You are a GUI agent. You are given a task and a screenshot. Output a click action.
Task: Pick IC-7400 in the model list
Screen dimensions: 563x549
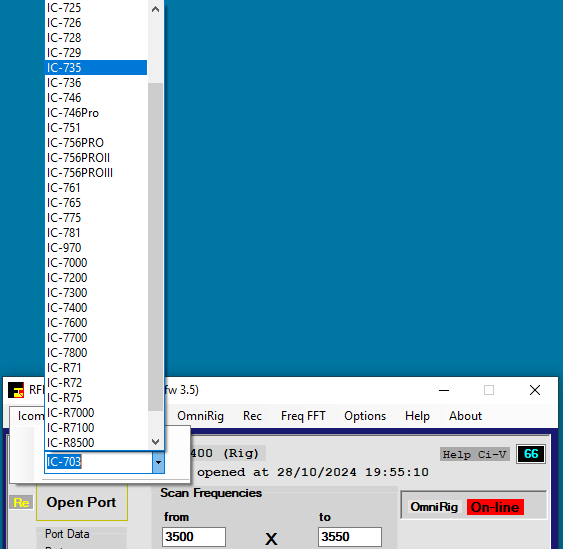[x=96, y=308]
